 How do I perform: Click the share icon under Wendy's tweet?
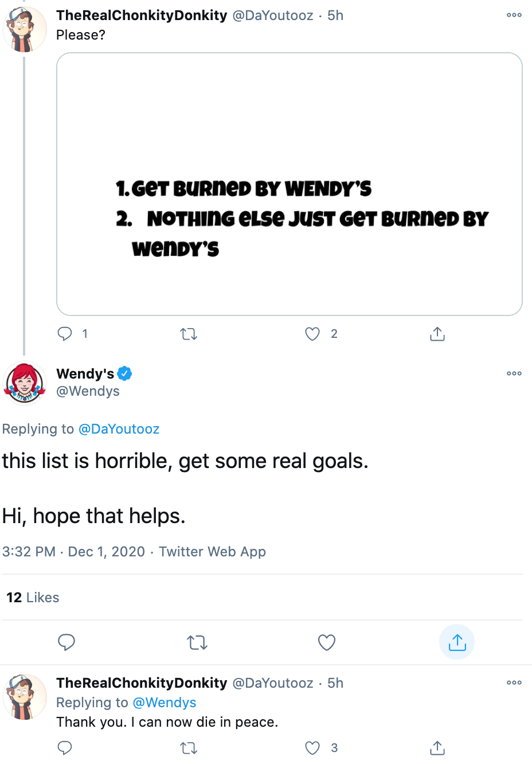(x=456, y=642)
